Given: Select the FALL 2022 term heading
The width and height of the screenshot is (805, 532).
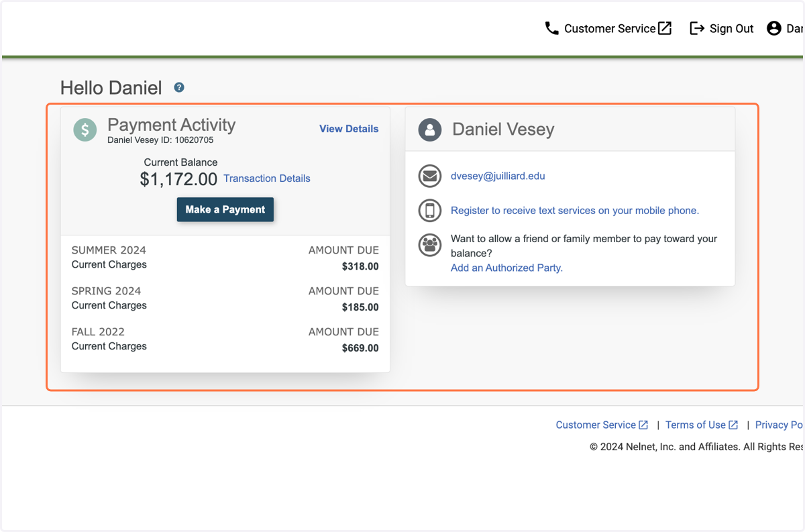Looking at the screenshot, I should [x=98, y=332].
